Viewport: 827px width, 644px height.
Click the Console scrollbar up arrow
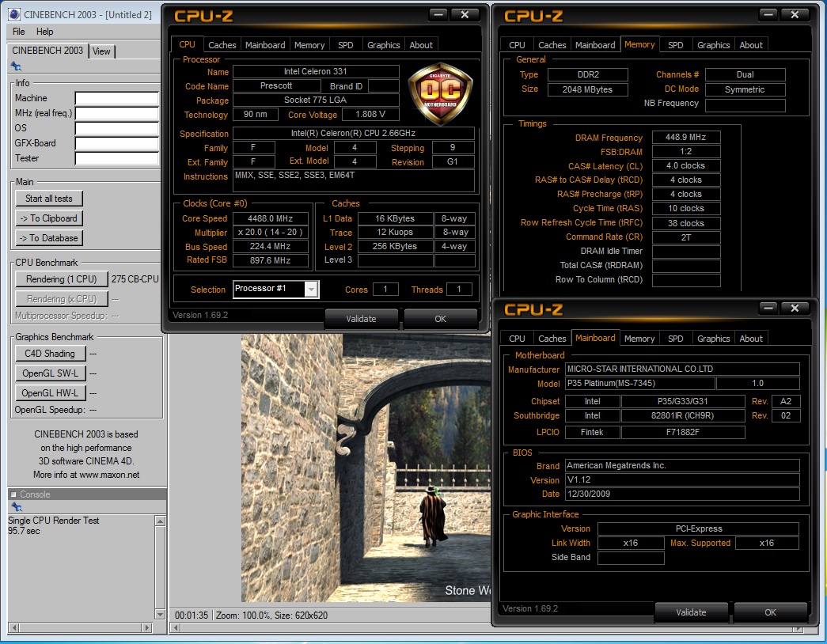161,521
